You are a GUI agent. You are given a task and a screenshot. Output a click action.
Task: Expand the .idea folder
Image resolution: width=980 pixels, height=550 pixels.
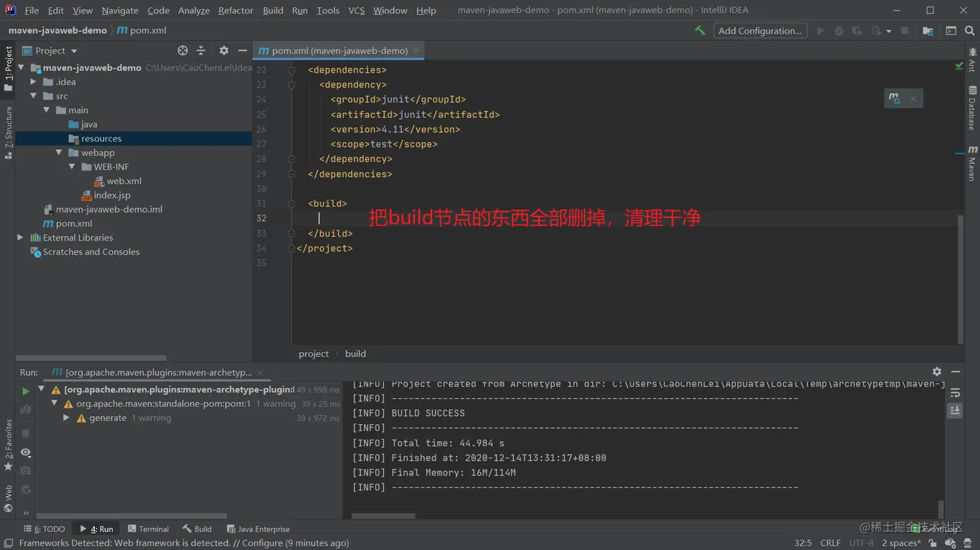(x=33, y=82)
